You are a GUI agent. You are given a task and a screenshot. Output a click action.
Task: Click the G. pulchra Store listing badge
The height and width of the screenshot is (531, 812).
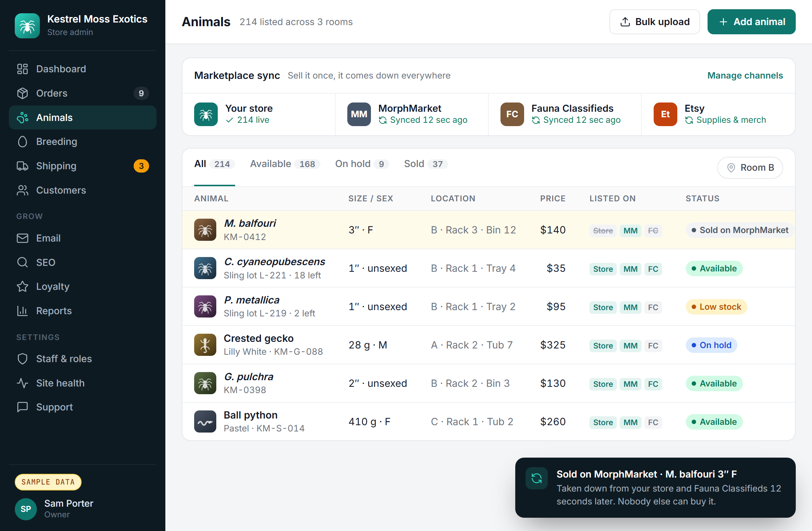coord(603,384)
